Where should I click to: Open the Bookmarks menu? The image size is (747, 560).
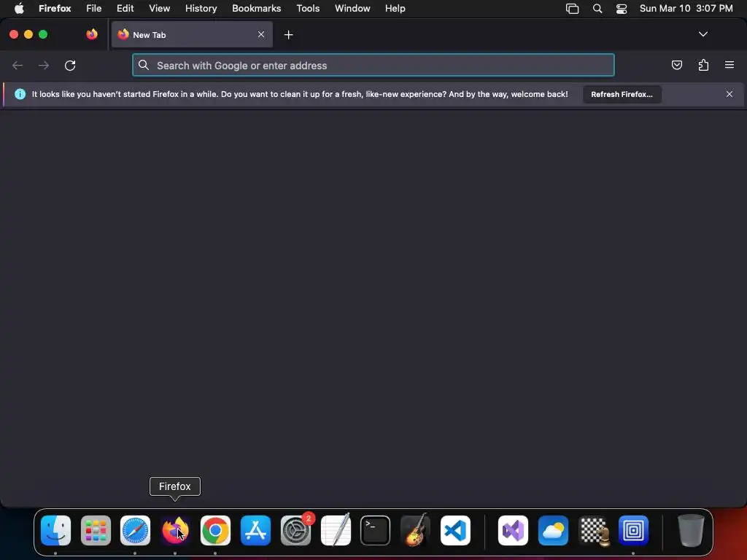point(256,8)
